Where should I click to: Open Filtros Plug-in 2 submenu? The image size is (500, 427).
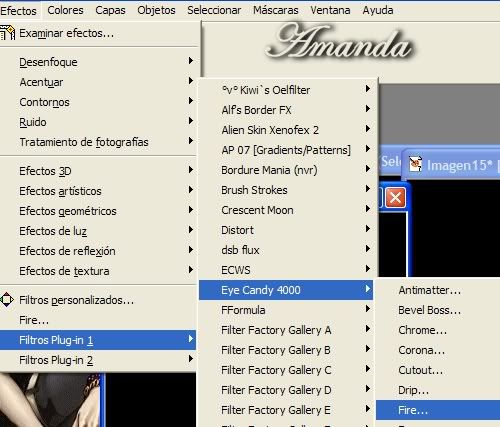[x=98, y=360]
